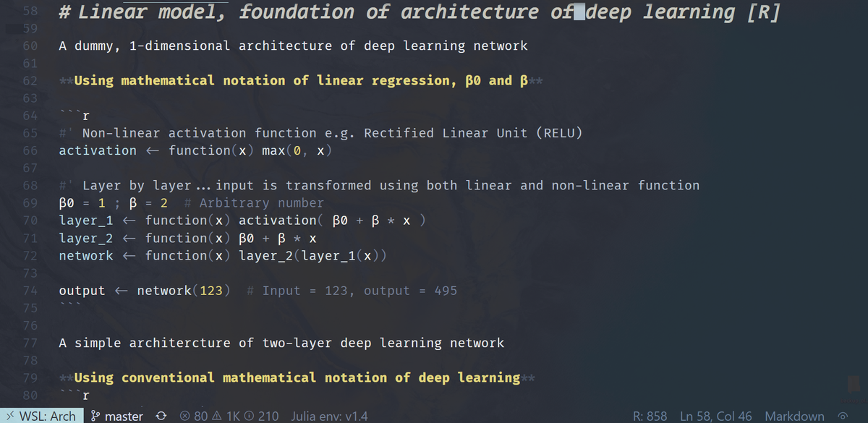
Task: Open the WSL: Arch remote menu
Action: tap(41, 416)
